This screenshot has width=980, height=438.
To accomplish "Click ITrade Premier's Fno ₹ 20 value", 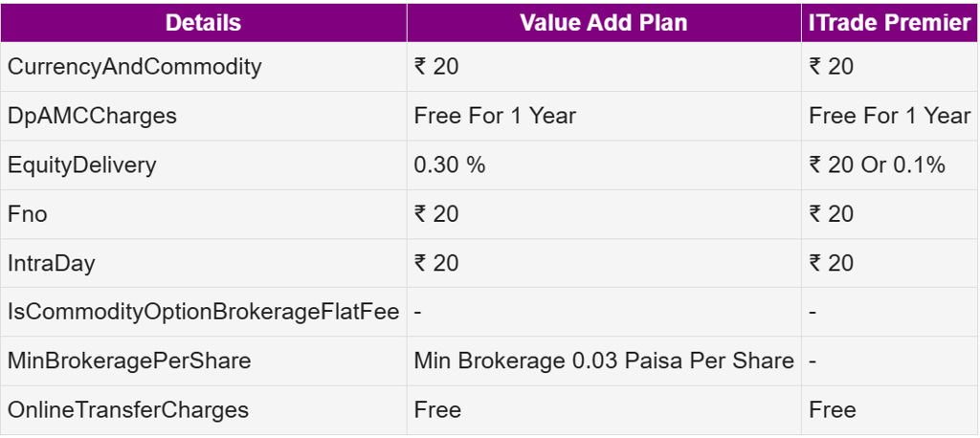I will (x=831, y=213).
